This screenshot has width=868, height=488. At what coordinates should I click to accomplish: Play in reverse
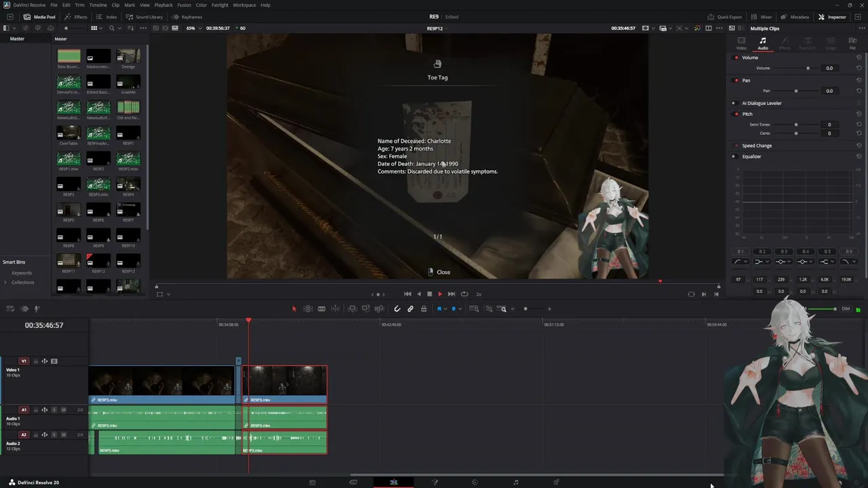coord(418,294)
